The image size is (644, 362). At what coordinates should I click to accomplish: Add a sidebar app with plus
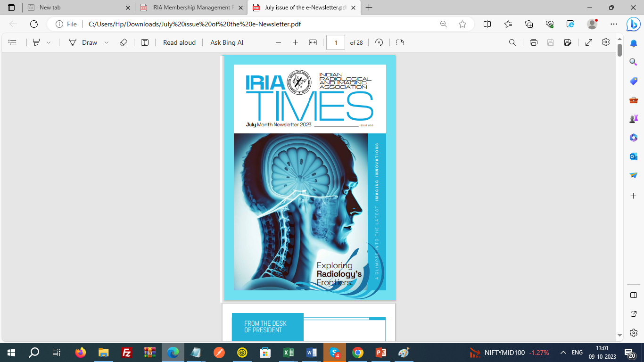tap(634, 196)
